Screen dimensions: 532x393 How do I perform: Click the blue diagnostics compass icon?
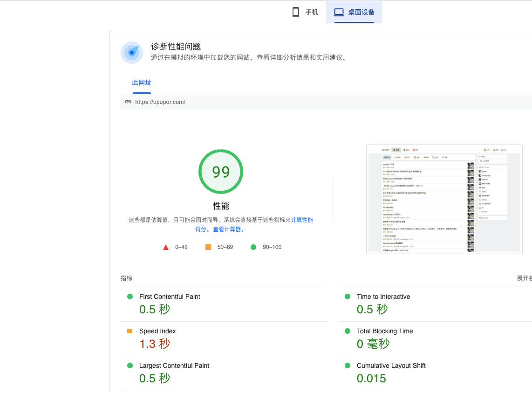(x=132, y=53)
